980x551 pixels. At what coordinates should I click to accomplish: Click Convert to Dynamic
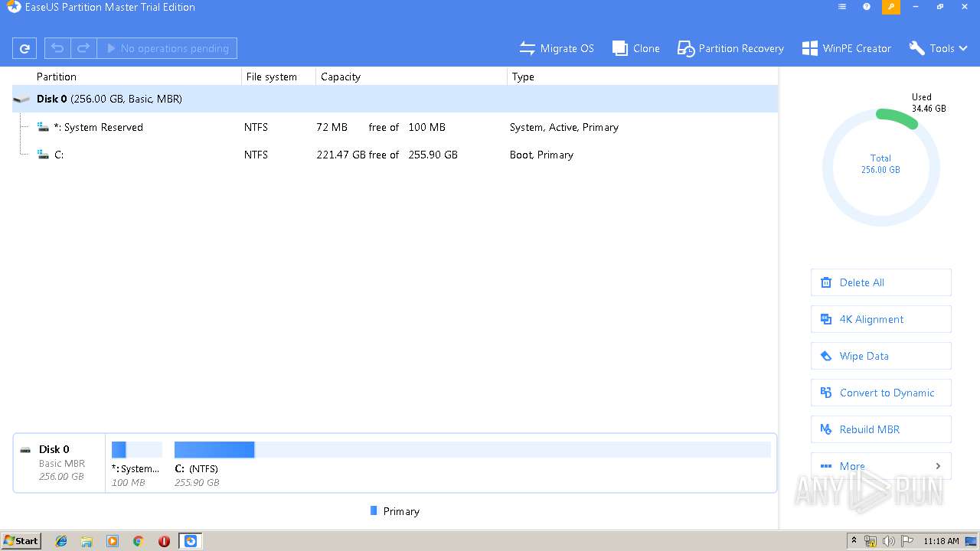(880, 393)
